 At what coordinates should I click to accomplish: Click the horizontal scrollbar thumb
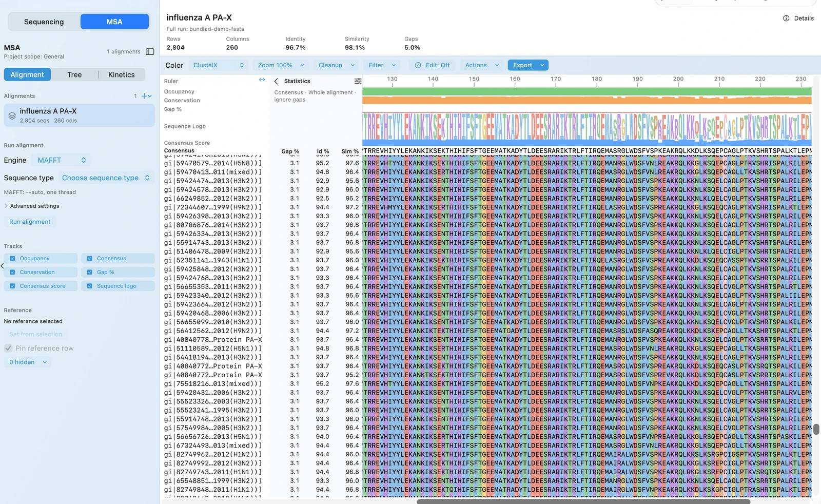tap(583, 501)
